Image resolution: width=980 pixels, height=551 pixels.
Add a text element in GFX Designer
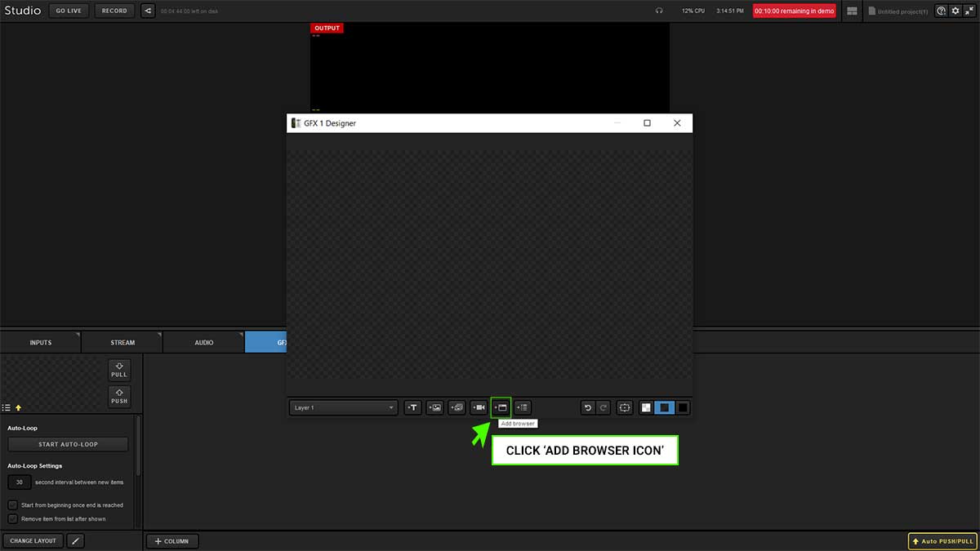click(x=413, y=407)
